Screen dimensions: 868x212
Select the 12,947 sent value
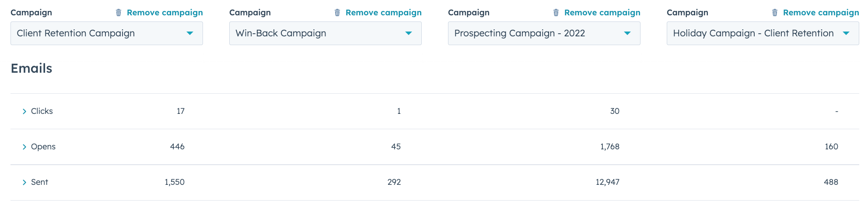click(x=608, y=182)
